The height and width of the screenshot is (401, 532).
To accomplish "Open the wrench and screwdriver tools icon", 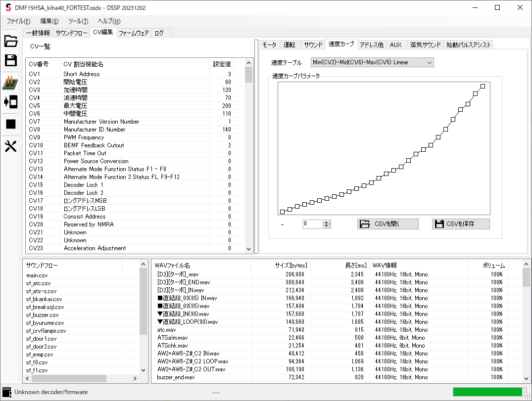I will tap(11, 146).
